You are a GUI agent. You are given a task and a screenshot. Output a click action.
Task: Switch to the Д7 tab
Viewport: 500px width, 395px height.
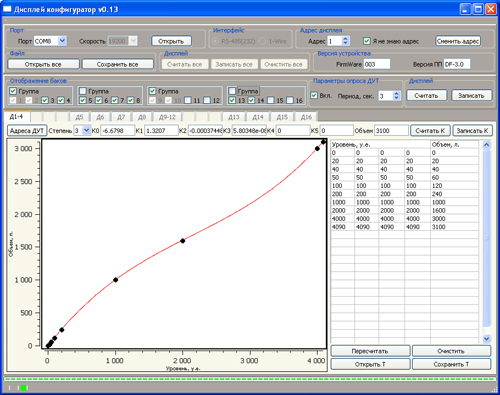[x=121, y=117]
